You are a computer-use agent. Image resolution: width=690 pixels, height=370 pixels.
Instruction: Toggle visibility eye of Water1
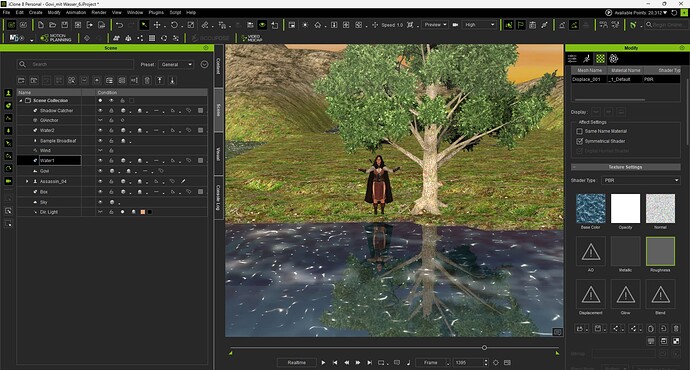point(100,161)
